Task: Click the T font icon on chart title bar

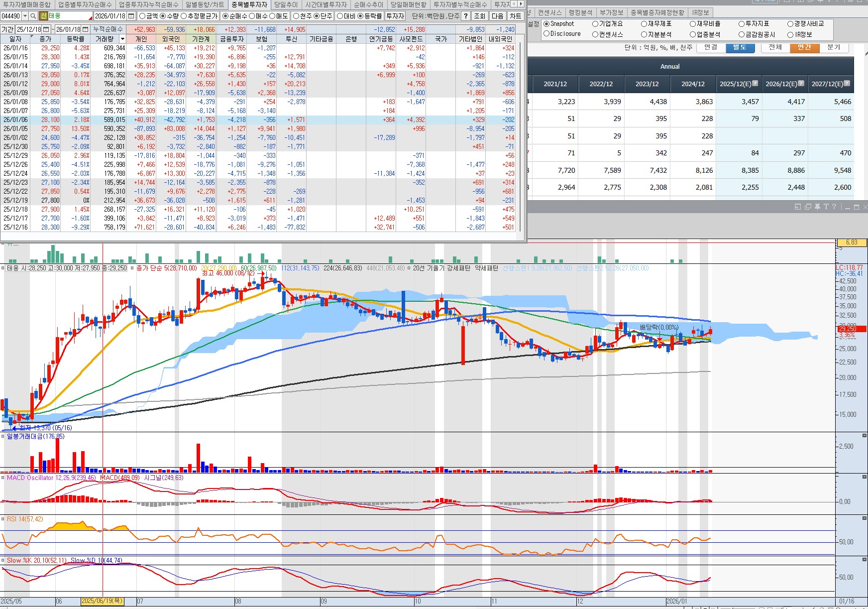Action: point(826,207)
